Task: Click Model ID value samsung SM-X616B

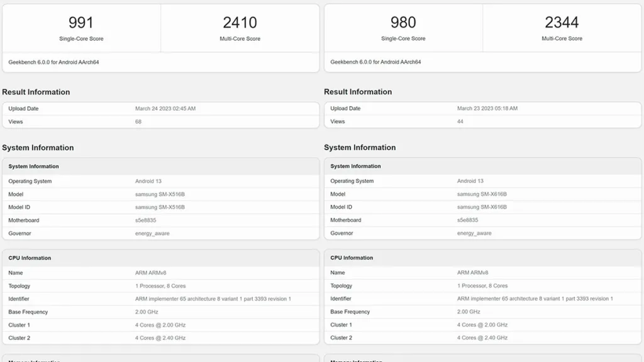Action: [482, 207]
